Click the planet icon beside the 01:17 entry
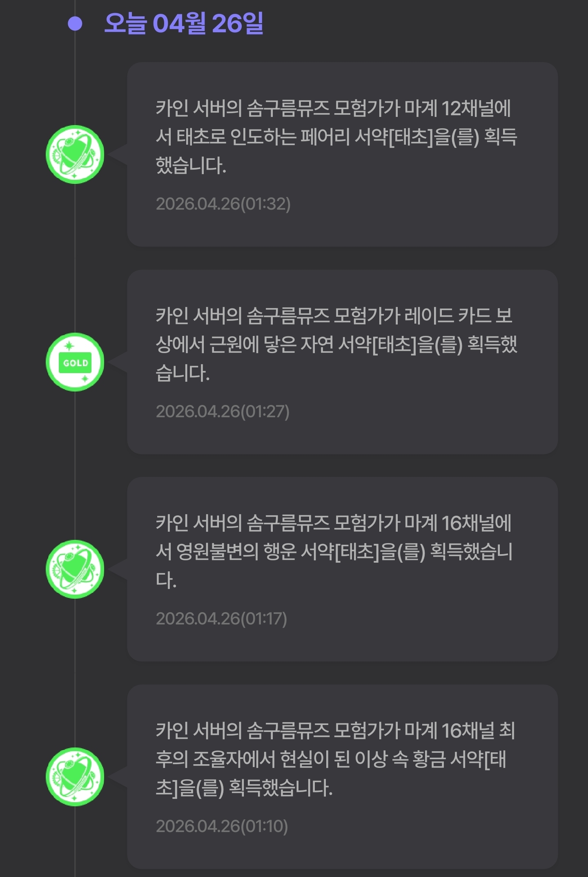This screenshot has height=877, width=588. tap(75, 569)
